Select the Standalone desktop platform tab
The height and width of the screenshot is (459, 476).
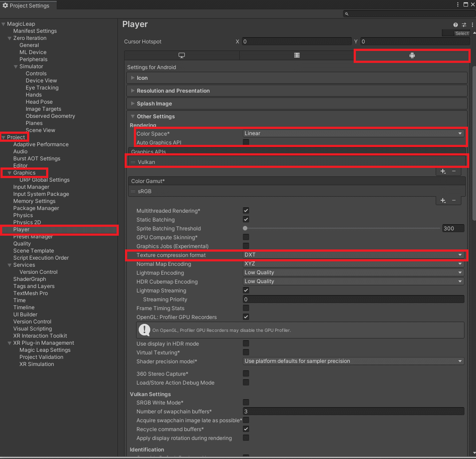182,55
